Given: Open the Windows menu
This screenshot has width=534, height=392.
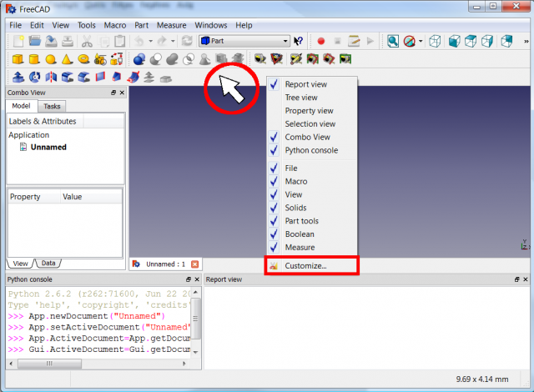Looking at the screenshot, I should point(211,26).
